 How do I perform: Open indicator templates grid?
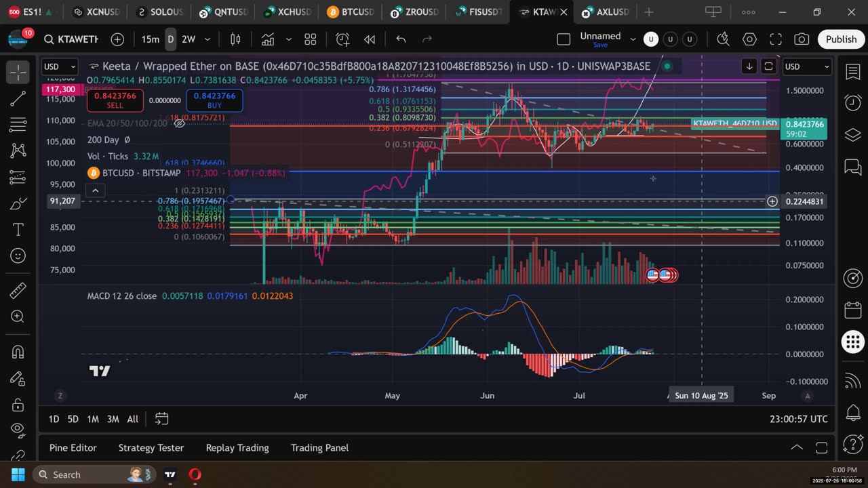coord(311,39)
